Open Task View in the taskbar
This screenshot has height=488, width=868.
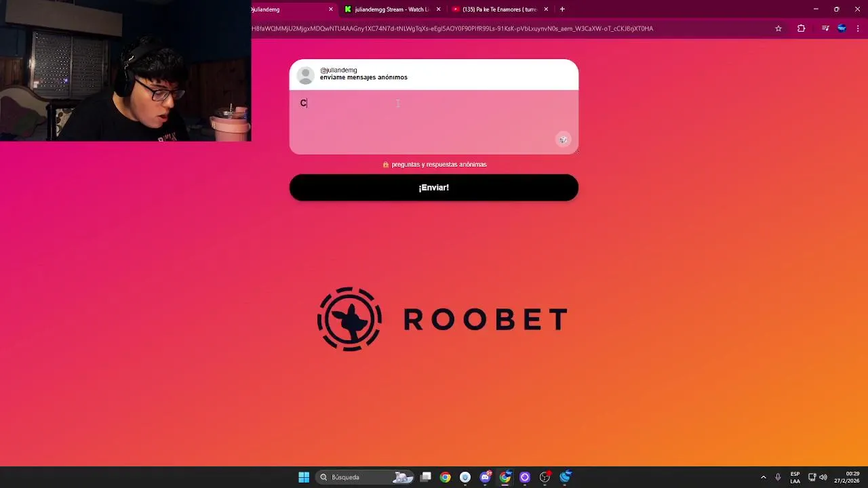coord(425,477)
